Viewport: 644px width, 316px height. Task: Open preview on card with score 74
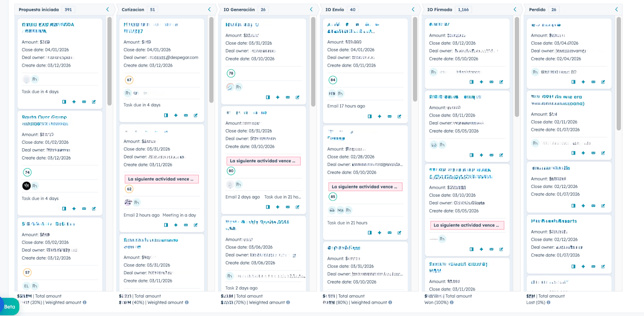pos(64,209)
